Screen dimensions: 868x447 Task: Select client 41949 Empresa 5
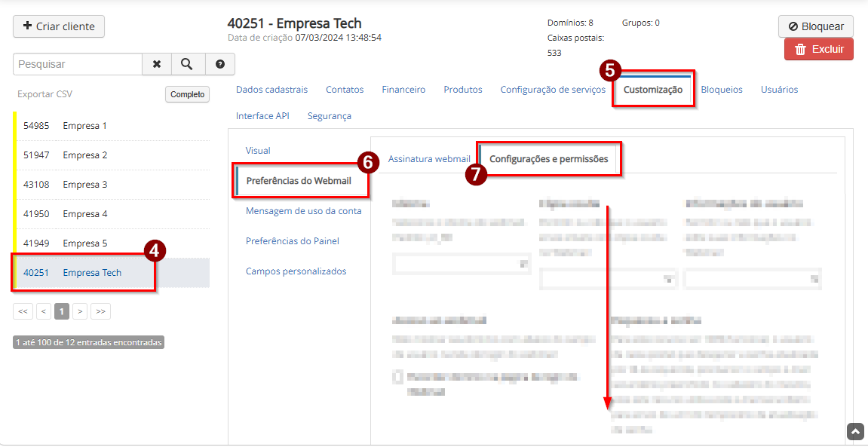tap(113, 243)
